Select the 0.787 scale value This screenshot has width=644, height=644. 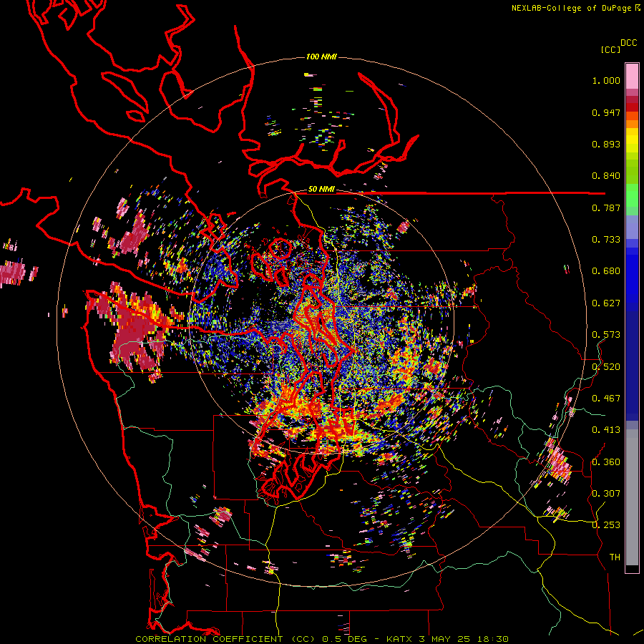pos(606,208)
